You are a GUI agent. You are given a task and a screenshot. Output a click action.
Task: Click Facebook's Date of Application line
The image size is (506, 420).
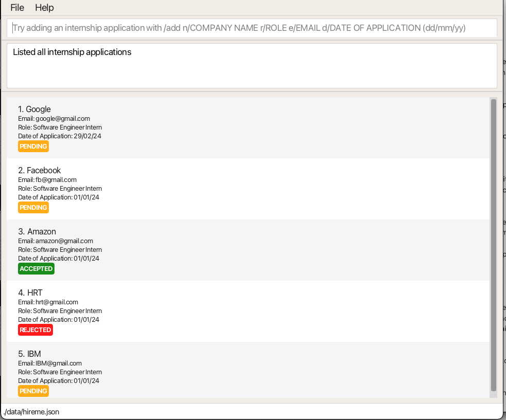pos(59,197)
